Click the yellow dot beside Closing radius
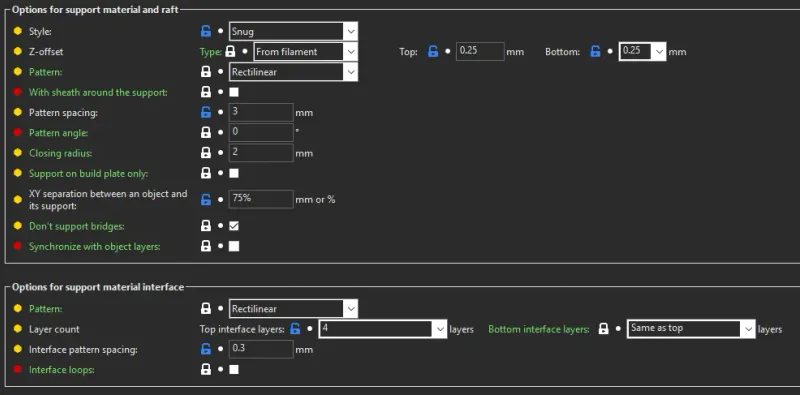 click(x=18, y=153)
